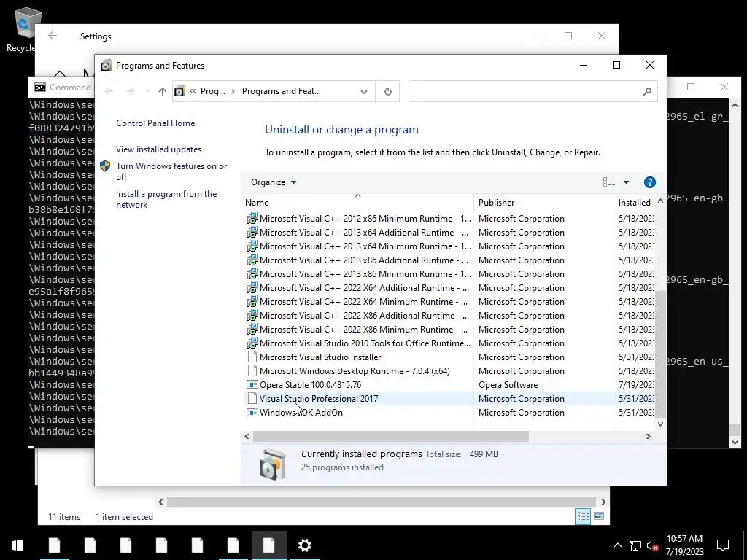Click the program list horizontal scrollbar thumb
The height and width of the screenshot is (560, 747).
pyautogui.click(x=391, y=436)
